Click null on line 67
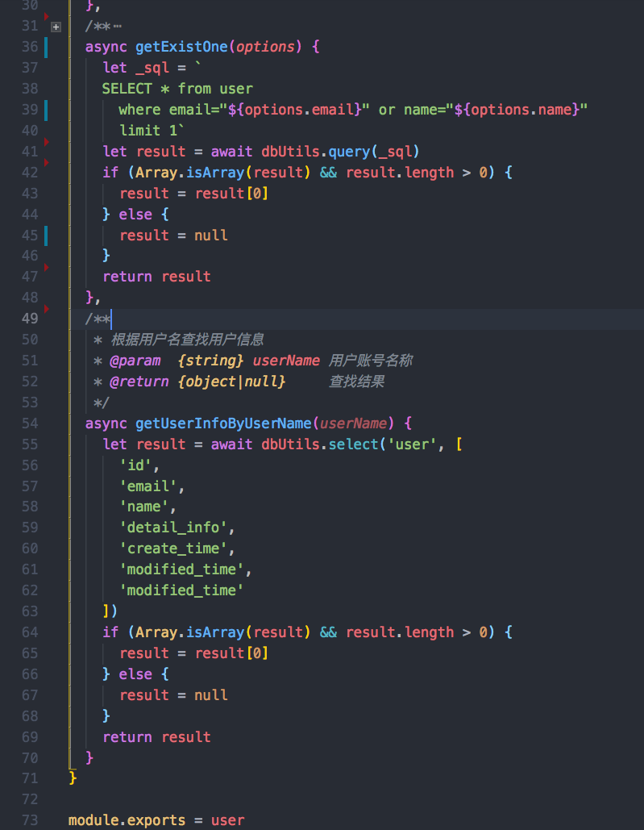 tap(211, 695)
